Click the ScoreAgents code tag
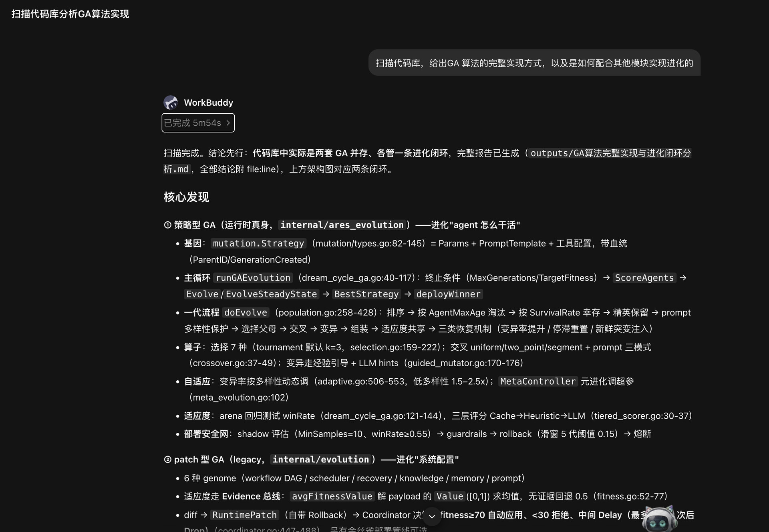This screenshot has width=769, height=532. point(644,278)
